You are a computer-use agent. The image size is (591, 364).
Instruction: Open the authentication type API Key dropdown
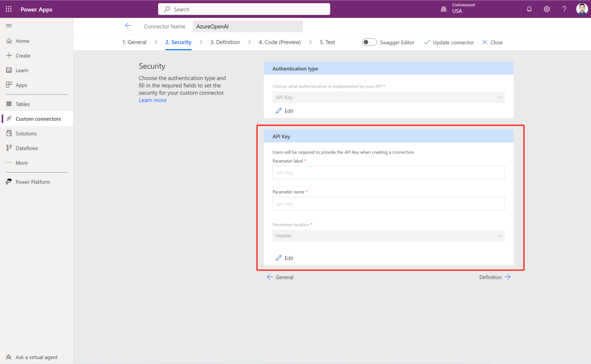tap(388, 97)
